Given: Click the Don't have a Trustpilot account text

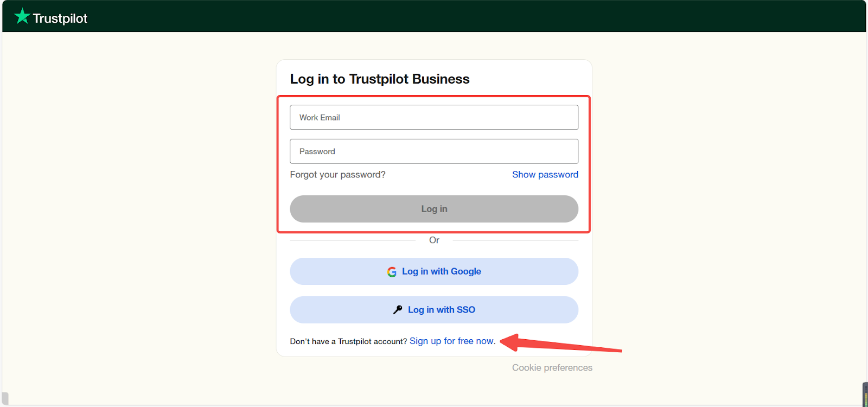Looking at the screenshot, I should (348, 341).
